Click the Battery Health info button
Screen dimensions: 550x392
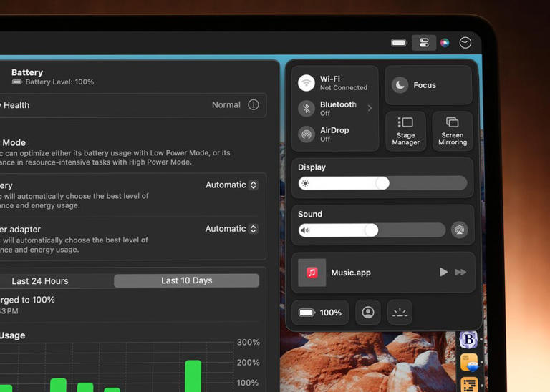(x=254, y=105)
